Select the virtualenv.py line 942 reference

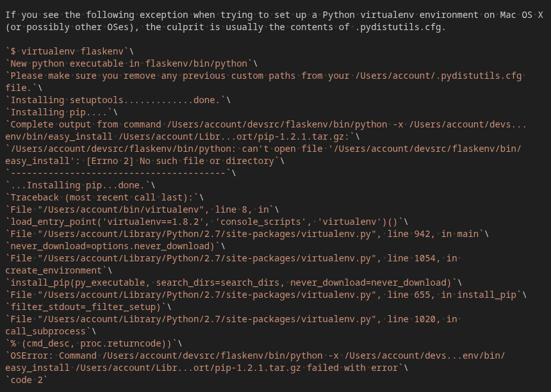pyautogui.click(x=410, y=234)
